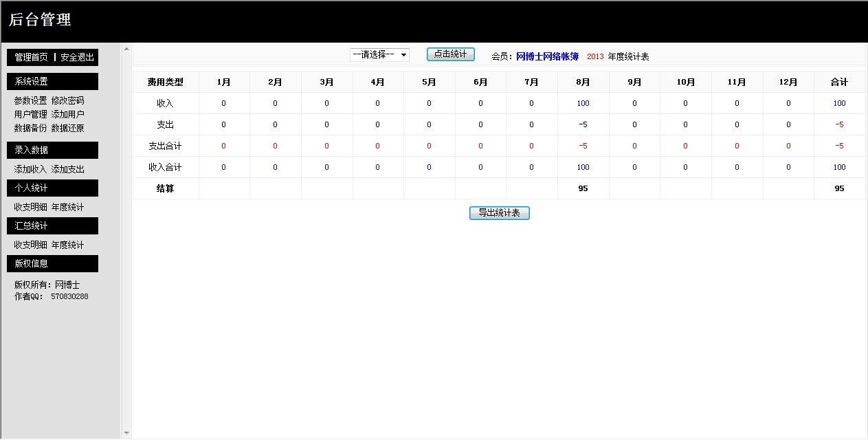This screenshot has width=868, height=440.
Task: Choose 添加收入 under 录入数据
Action: tap(30, 169)
